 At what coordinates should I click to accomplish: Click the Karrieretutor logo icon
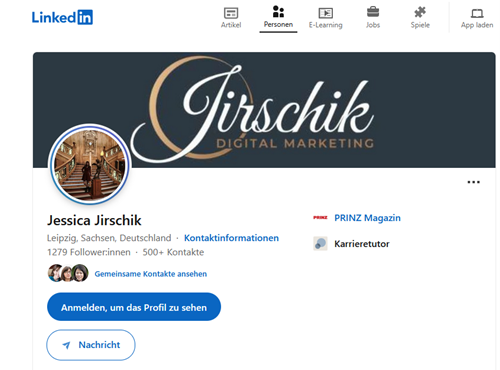pos(320,244)
